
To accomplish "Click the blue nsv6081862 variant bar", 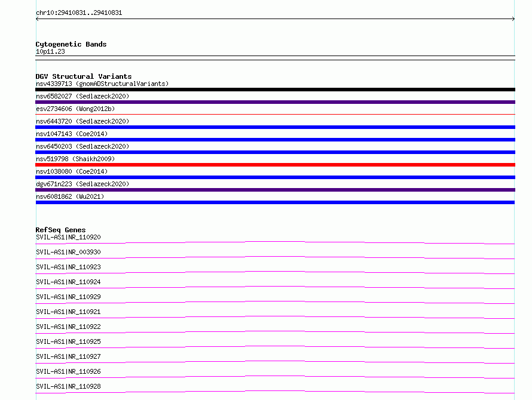I will (x=275, y=202).
